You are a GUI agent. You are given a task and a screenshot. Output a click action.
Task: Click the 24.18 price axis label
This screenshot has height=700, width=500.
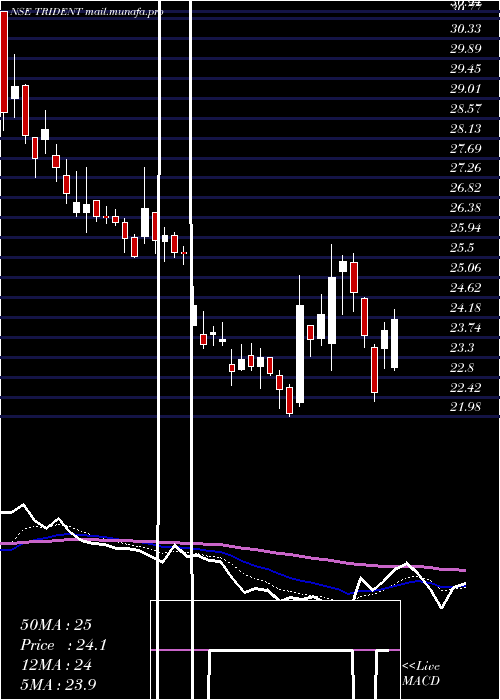[466, 308]
